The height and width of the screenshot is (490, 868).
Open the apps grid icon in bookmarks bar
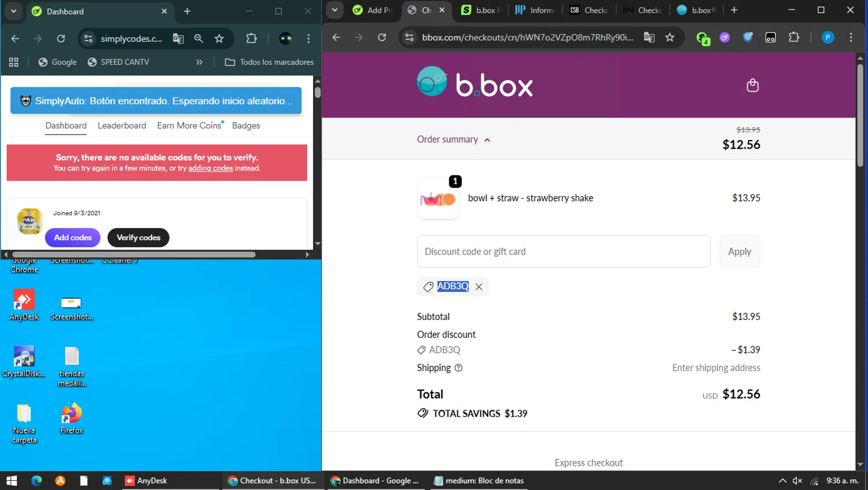(14, 62)
